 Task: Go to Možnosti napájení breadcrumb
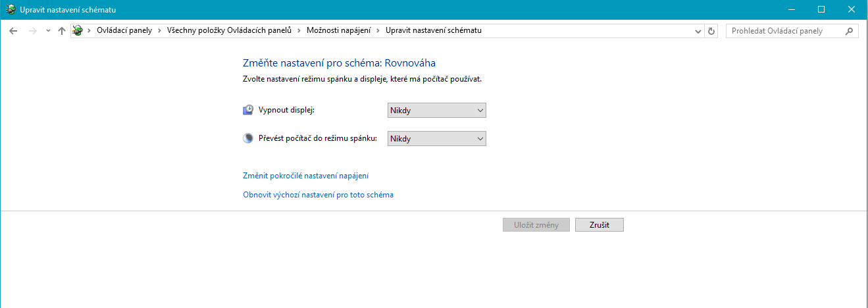(339, 31)
